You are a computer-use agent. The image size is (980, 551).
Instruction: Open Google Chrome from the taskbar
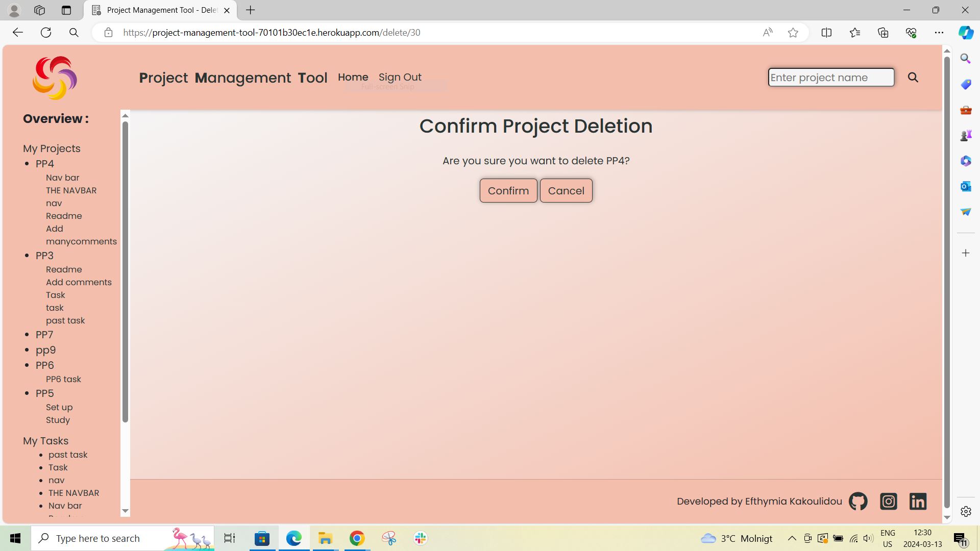click(x=357, y=538)
